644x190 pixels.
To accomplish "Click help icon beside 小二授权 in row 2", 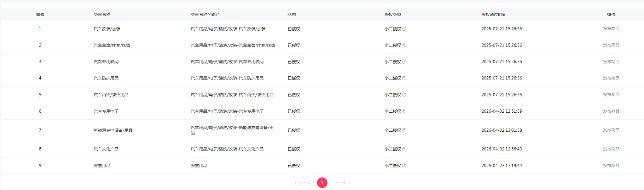I will (404, 45).
